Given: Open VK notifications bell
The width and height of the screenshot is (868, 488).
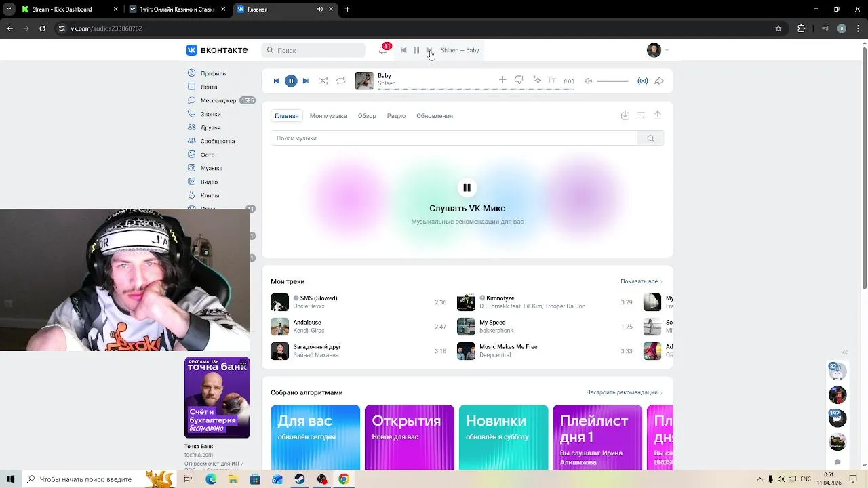Looking at the screenshot, I should (x=383, y=50).
